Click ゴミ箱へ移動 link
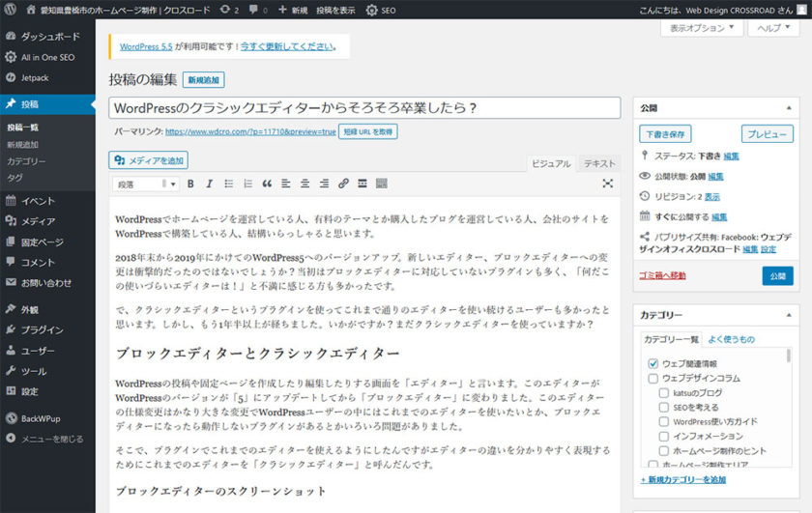812x513 pixels. point(662,275)
